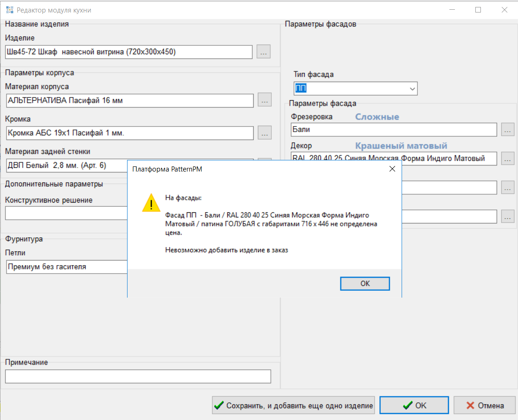The height and width of the screenshot is (420, 518).
Task: Click the browse button next to Изделие field
Action: [263, 52]
